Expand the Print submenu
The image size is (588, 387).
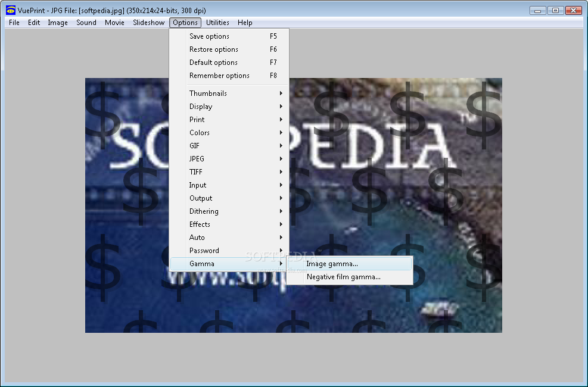click(229, 120)
